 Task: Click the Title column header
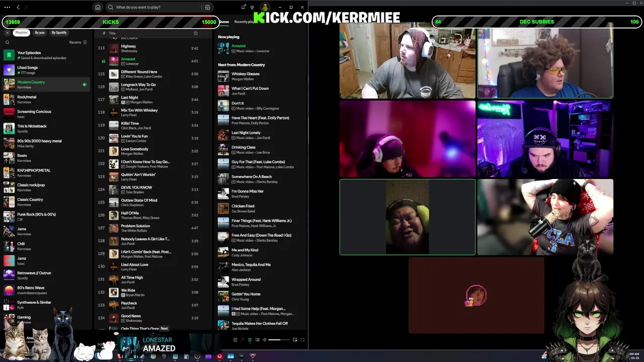(112, 33)
